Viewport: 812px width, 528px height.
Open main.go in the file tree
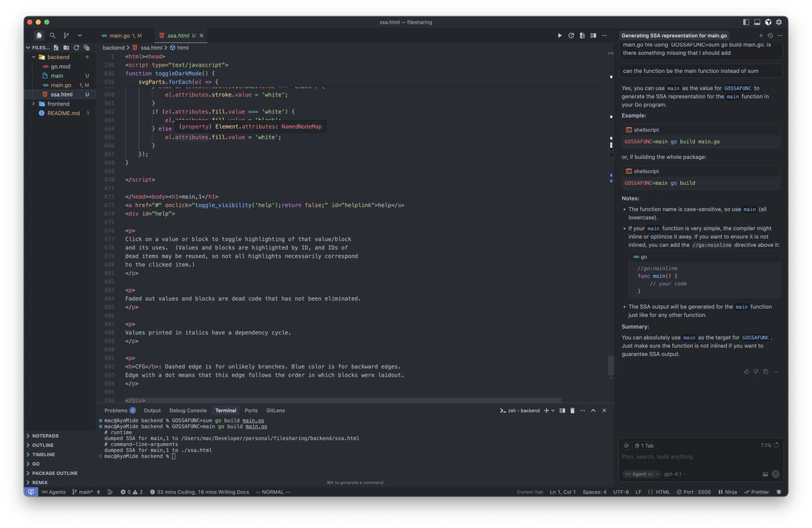coord(60,85)
